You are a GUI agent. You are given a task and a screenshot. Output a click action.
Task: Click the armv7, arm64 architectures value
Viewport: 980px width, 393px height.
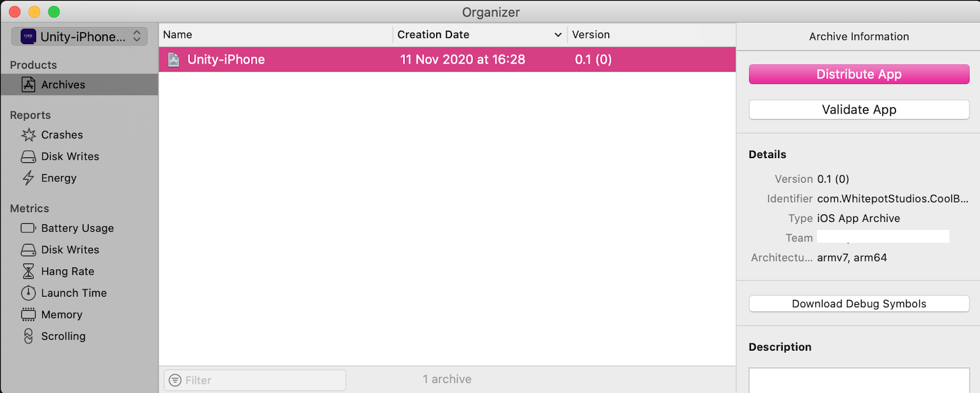[x=851, y=258]
